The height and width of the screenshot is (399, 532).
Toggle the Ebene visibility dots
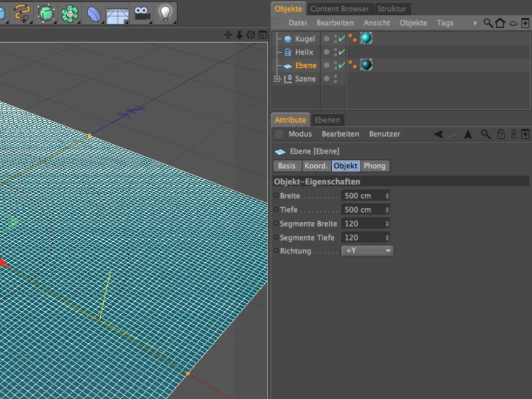[335, 65]
